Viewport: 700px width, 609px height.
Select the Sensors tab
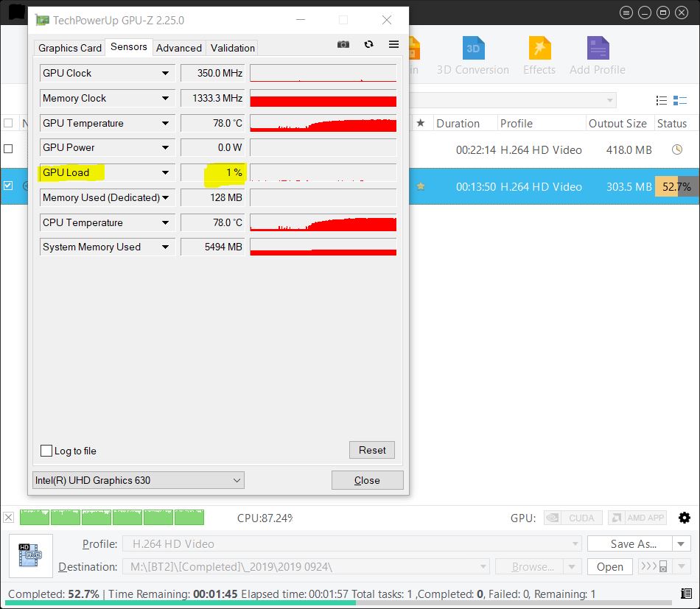click(x=128, y=47)
